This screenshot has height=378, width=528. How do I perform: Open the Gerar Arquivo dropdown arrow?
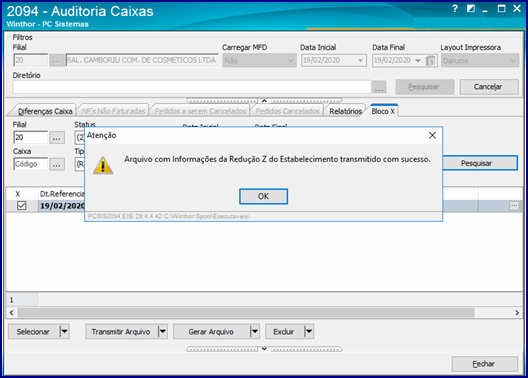(255, 332)
